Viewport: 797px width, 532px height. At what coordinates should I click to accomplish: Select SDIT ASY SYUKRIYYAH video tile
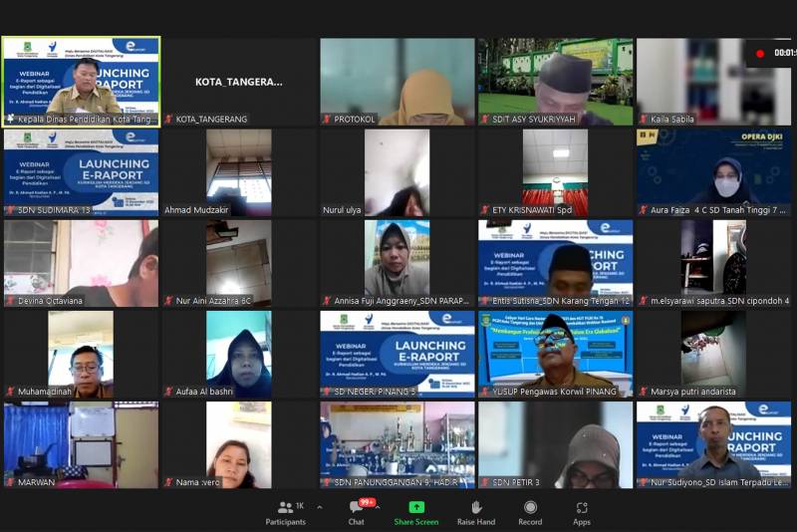tap(555, 80)
